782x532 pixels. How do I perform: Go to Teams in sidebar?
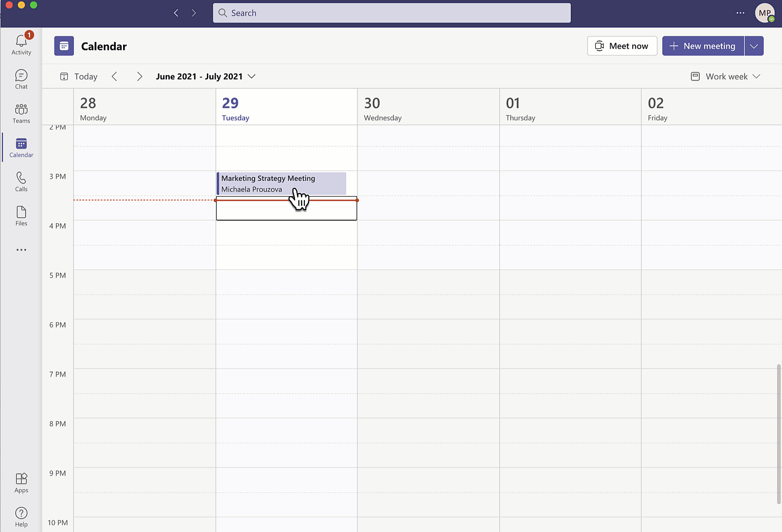pos(21,113)
